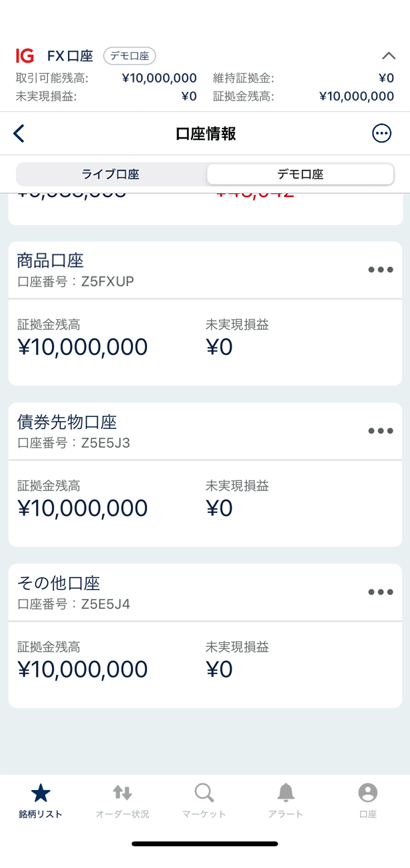Open the アラート bell tab

tap(286, 800)
